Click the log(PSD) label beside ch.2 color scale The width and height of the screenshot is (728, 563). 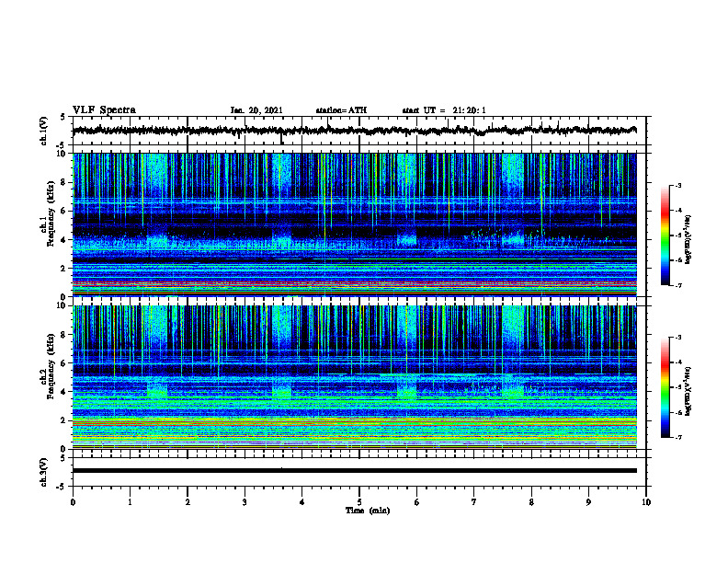click(688, 391)
